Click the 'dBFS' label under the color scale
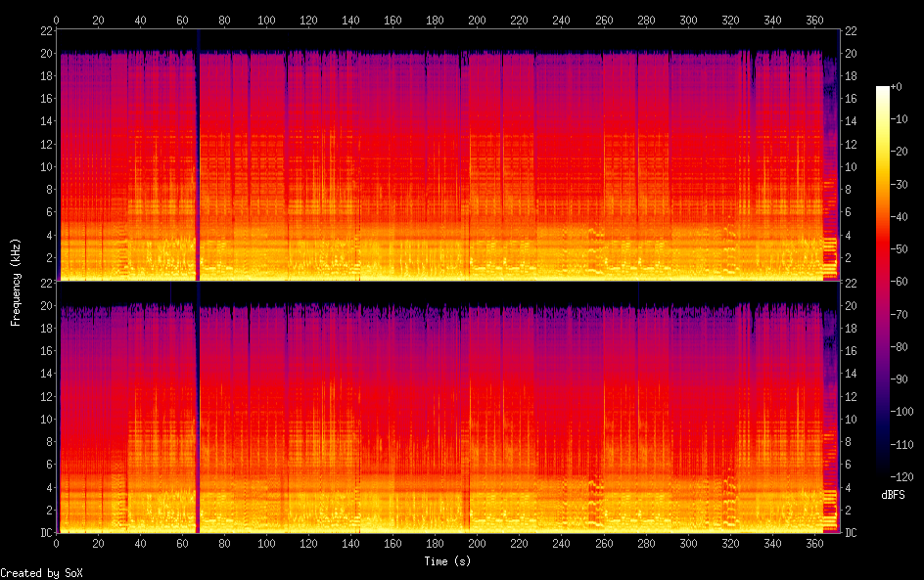The width and height of the screenshot is (924, 580). 893,495
